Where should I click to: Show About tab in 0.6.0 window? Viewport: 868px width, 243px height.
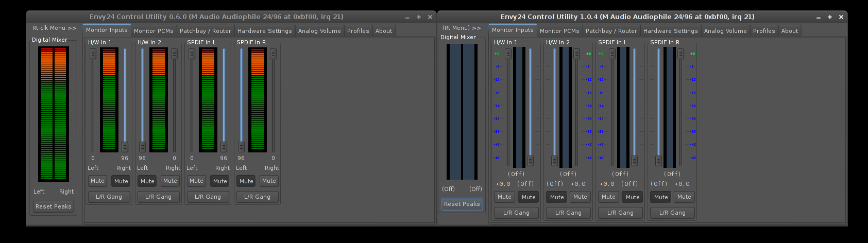(384, 31)
